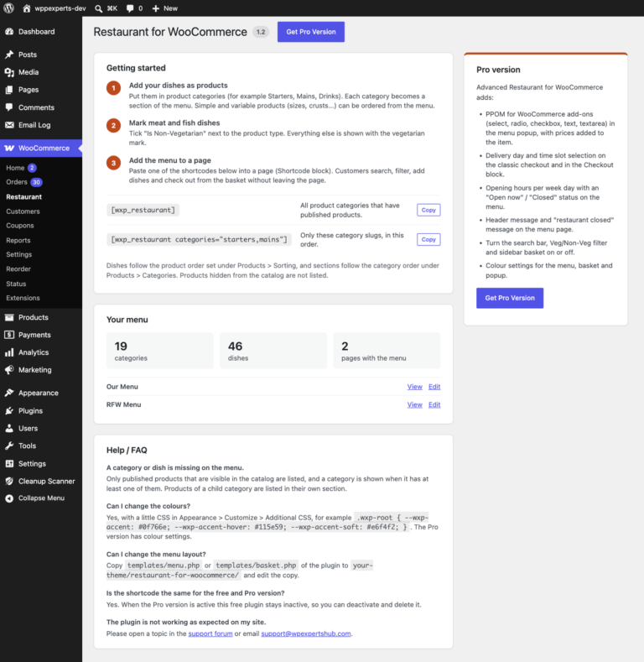The height and width of the screenshot is (662, 644).
Task: Open the support forum link
Action: [x=210, y=633]
